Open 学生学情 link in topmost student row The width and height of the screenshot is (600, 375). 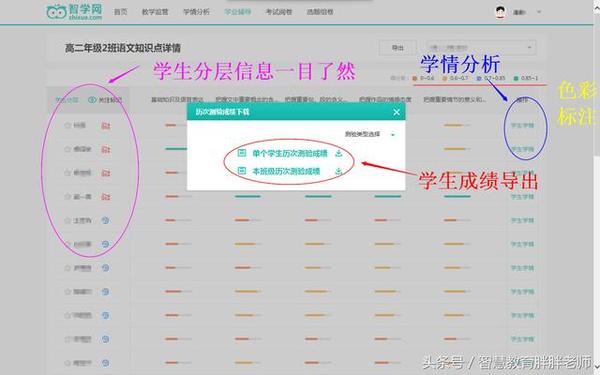click(522, 125)
